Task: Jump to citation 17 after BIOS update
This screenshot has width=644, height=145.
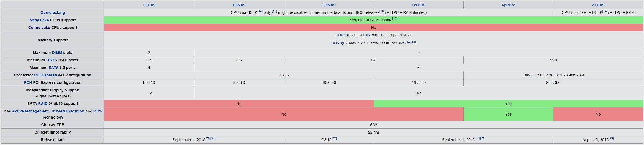Action: (x=395, y=19)
